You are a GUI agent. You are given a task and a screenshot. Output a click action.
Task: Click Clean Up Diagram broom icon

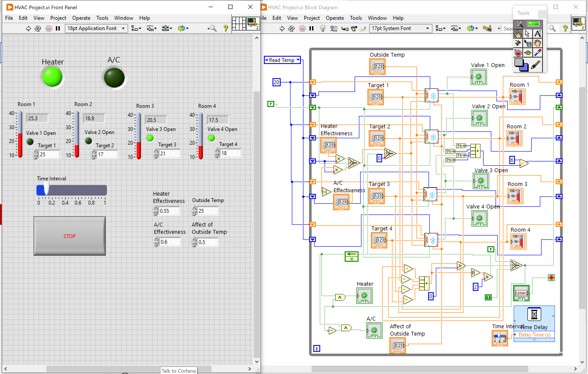point(487,28)
